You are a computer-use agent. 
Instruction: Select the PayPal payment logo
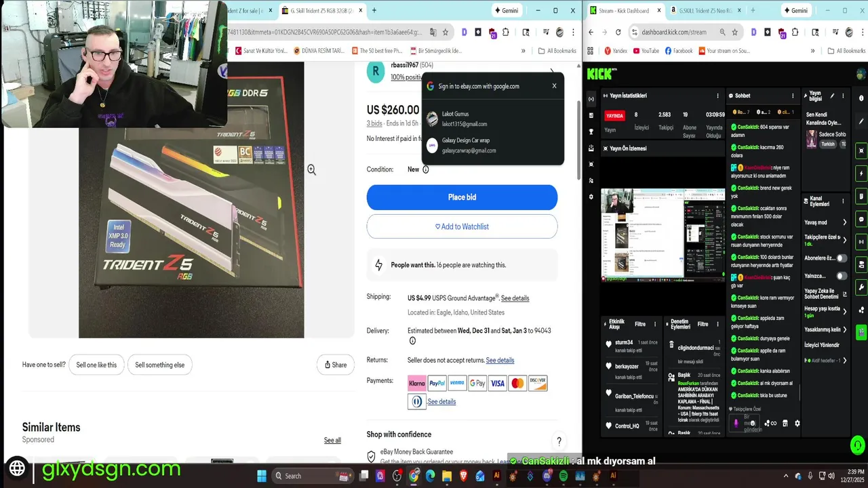[437, 384]
